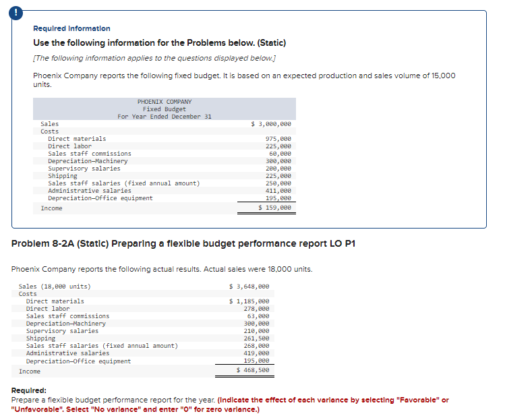Click the 'PHOENIX COMPANY' fixed budget title

pos(165,102)
